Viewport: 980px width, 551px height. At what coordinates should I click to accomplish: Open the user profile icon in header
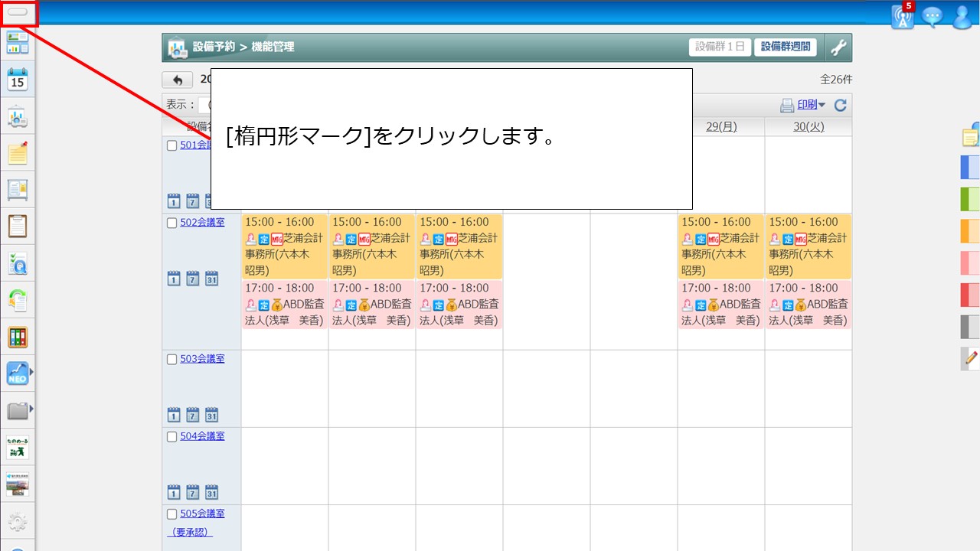pyautogui.click(x=962, y=17)
